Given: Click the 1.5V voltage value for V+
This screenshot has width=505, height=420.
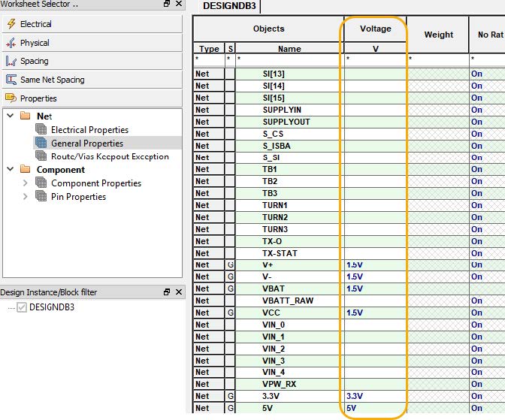Looking at the screenshot, I should [355, 264].
